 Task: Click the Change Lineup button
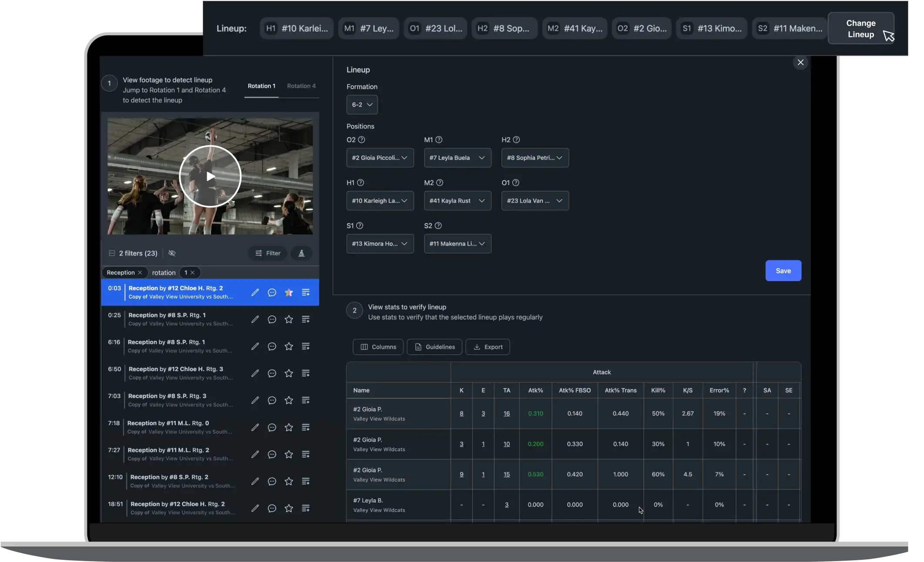[860, 29]
